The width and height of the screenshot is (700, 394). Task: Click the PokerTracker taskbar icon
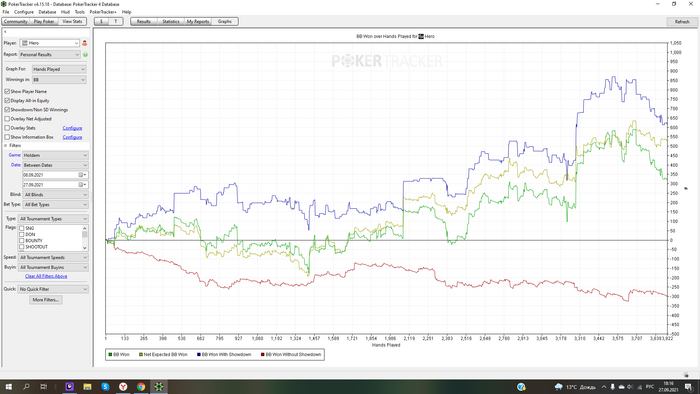click(x=159, y=386)
